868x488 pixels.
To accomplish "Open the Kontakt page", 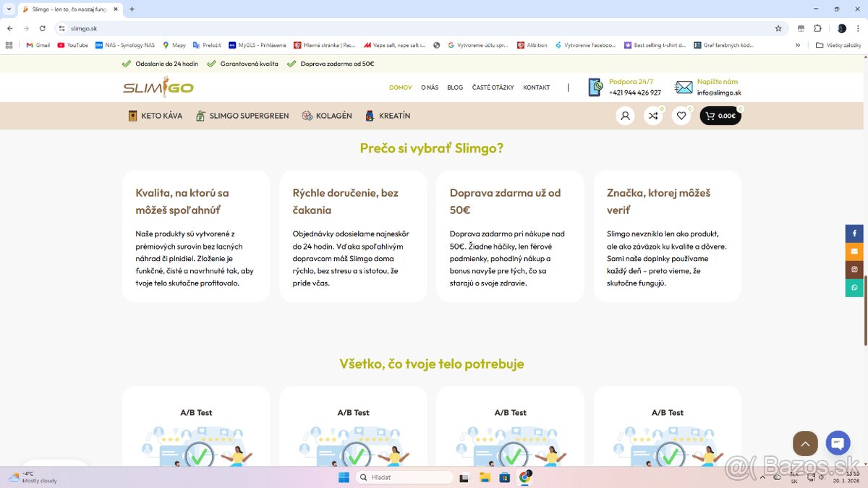I will click(x=537, y=87).
